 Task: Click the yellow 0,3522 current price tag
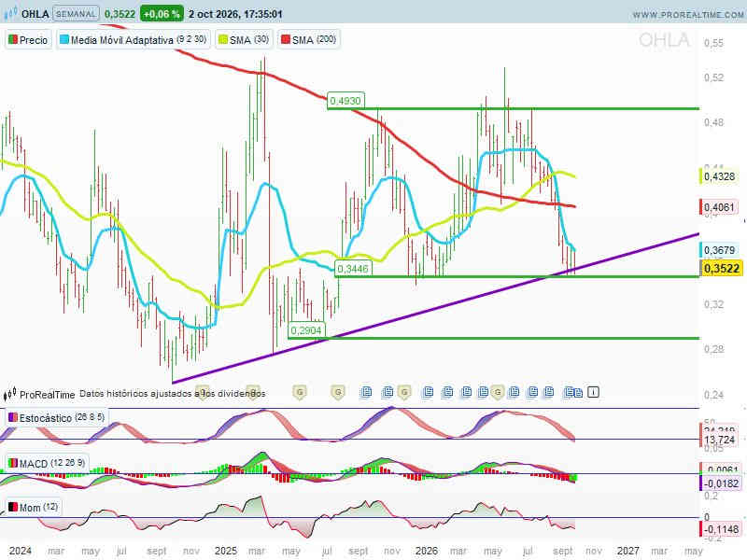(721, 268)
